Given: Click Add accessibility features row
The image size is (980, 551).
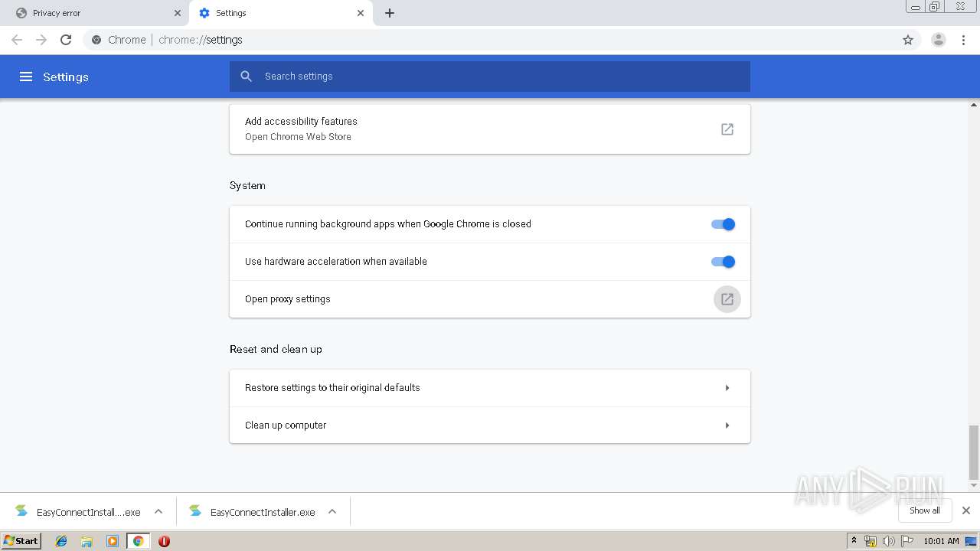Looking at the screenshot, I should pos(490,129).
